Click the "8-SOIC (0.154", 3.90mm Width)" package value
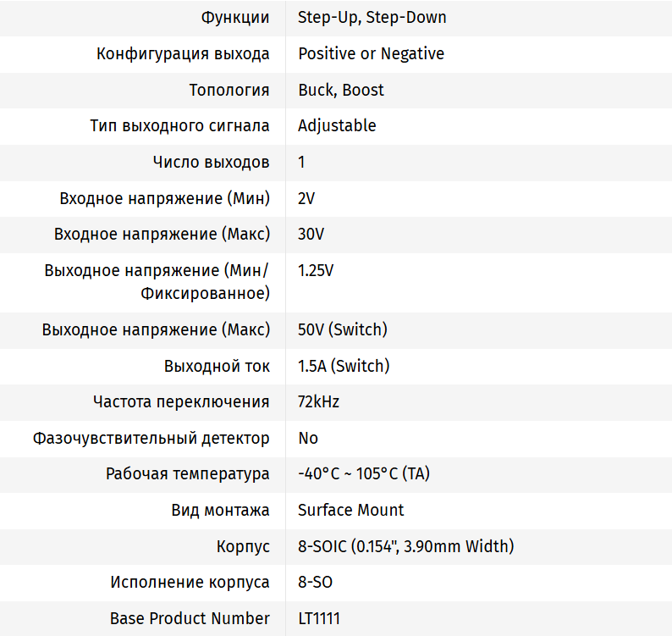 (405, 546)
